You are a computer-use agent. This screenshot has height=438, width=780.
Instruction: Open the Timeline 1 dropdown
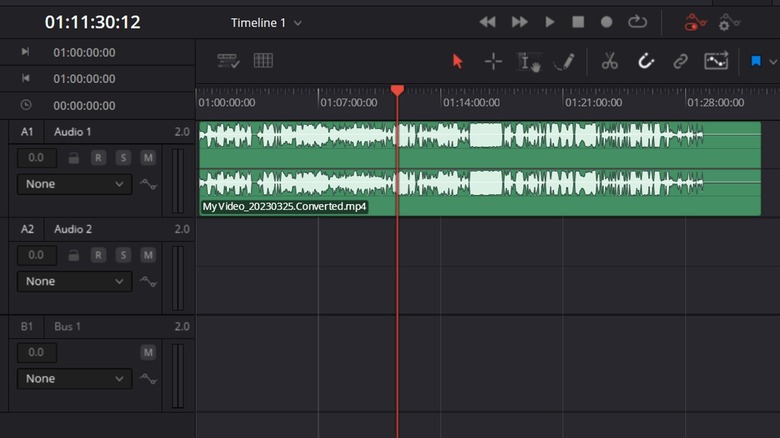tap(266, 22)
